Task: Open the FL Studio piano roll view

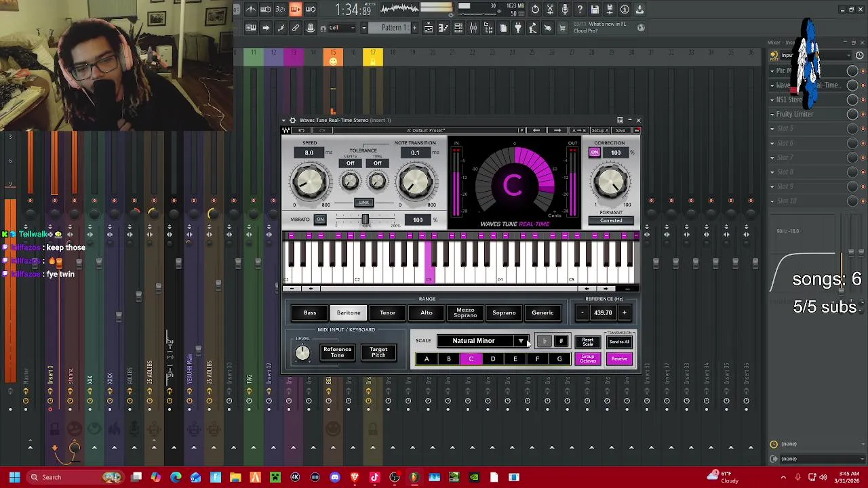Action: tap(443, 28)
